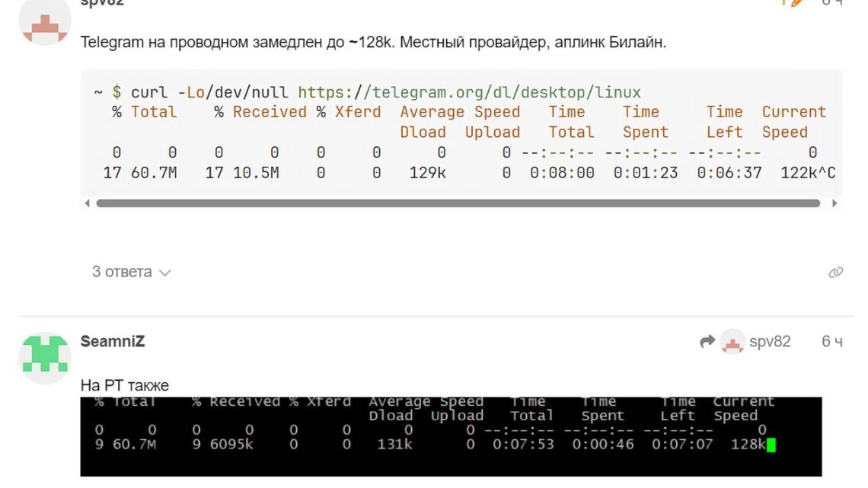This screenshot has height=488, width=868.
Task: Click the horizontal scrollbar under the code block
Action: [x=457, y=203]
